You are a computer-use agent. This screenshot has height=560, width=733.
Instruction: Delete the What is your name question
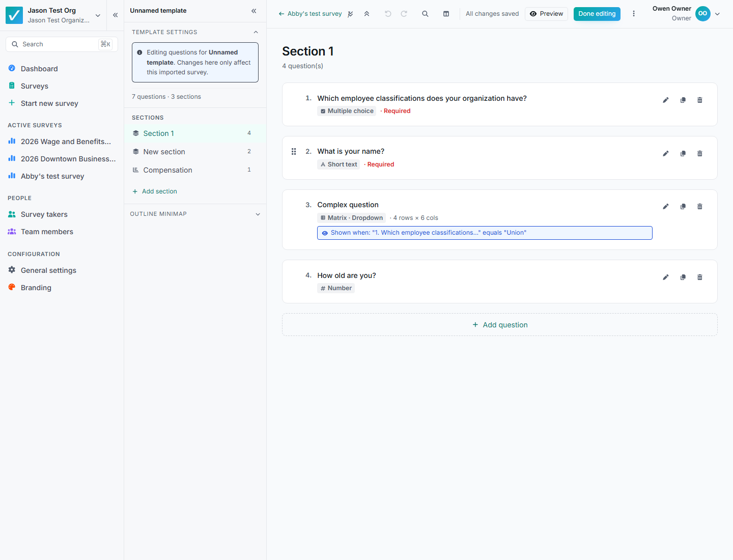700,153
